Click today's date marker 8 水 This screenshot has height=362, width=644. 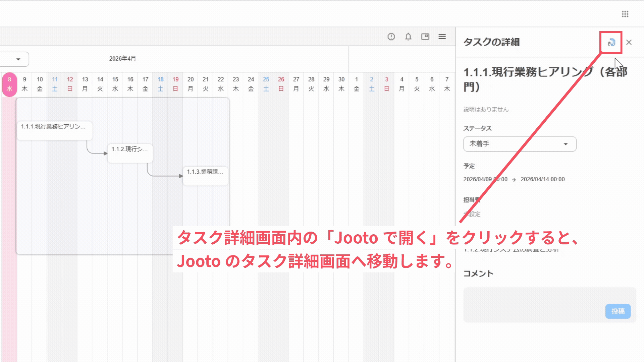coord(9,84)
